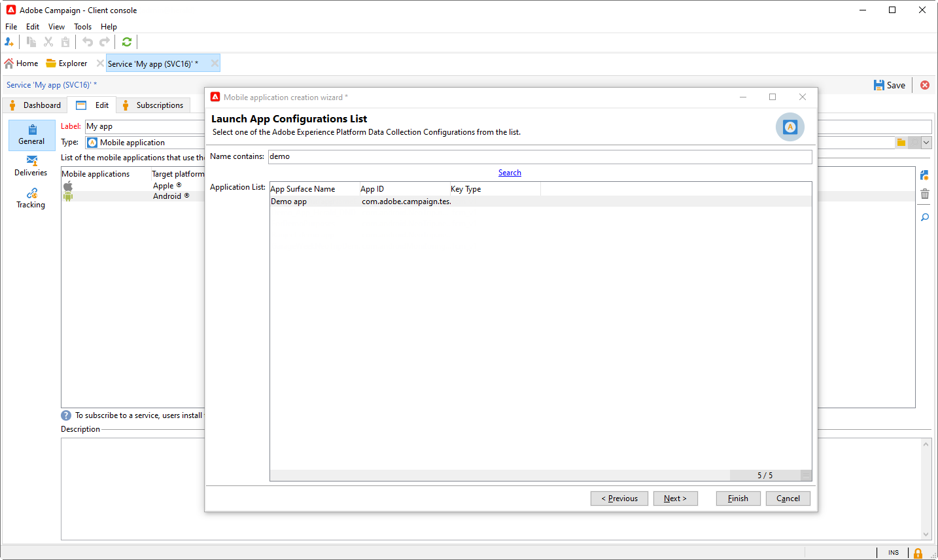
Task: Click the Undo arrow in the toolbar
Action: point(88,42)
